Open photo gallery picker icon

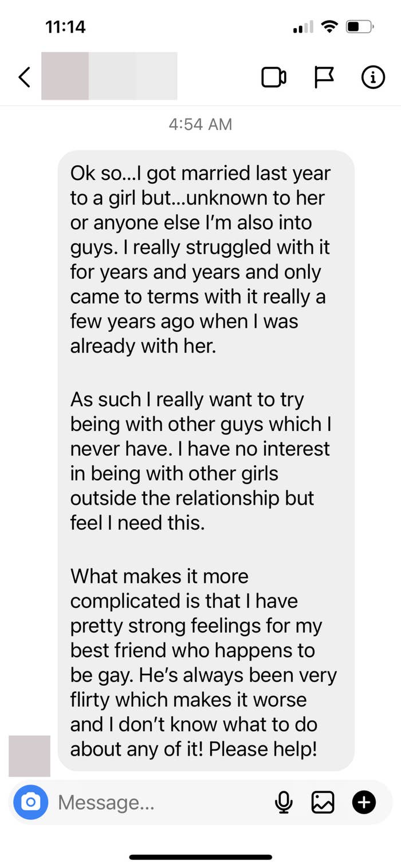tap(323, 802)
